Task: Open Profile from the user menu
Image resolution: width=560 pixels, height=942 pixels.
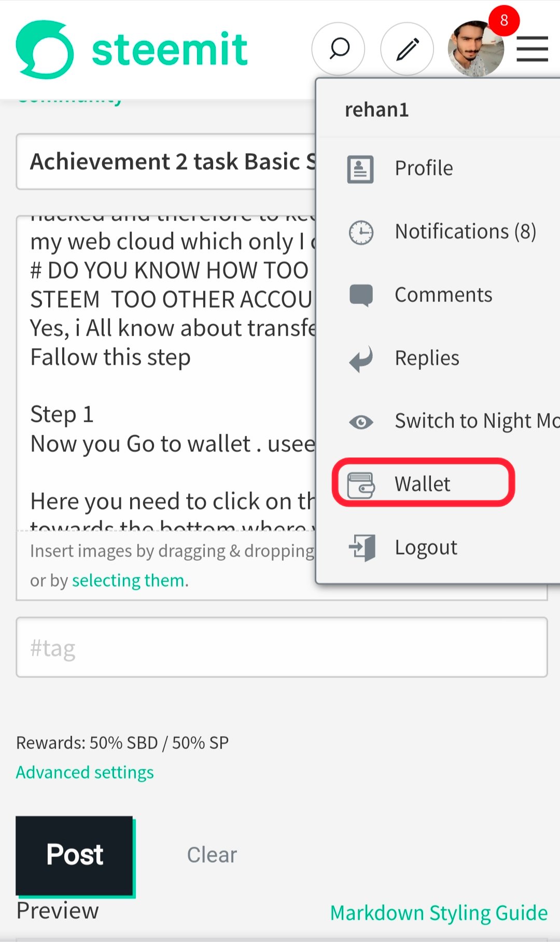Action: tap(423, 169)
